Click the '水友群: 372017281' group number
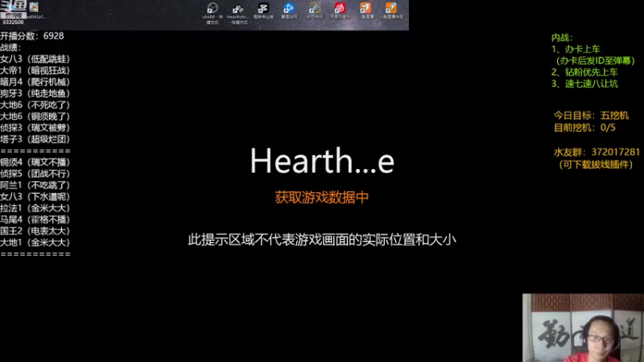The height and width of the screenshot is (362, 644). click(597, 152)
